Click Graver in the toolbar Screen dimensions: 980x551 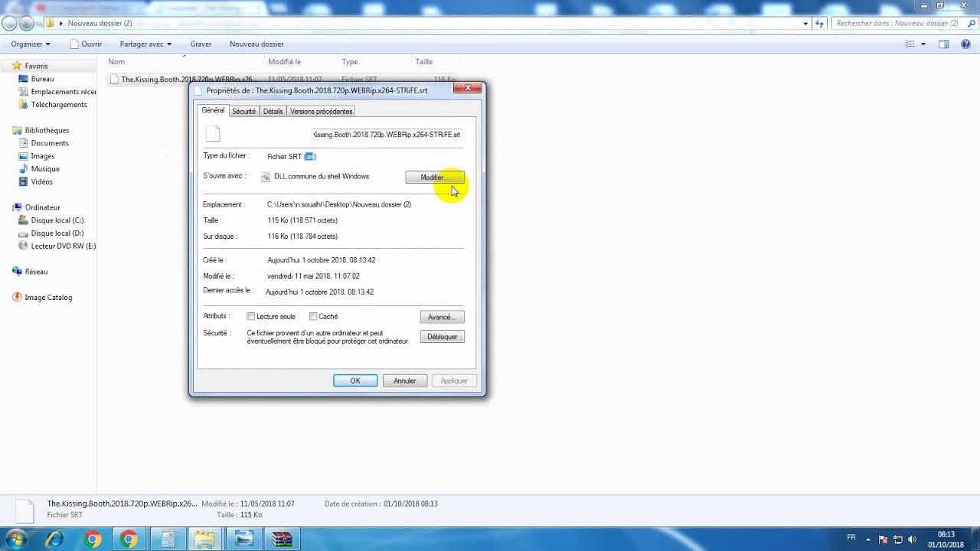click(201, 44)
